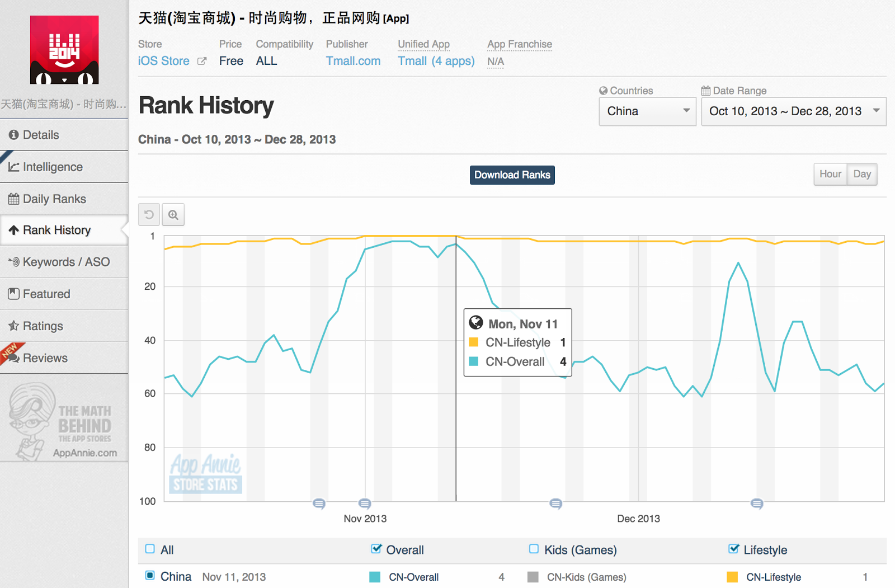Click the CN-Overall teal legend swatch
Screen dimensions: 895x588
coord(375,577)
